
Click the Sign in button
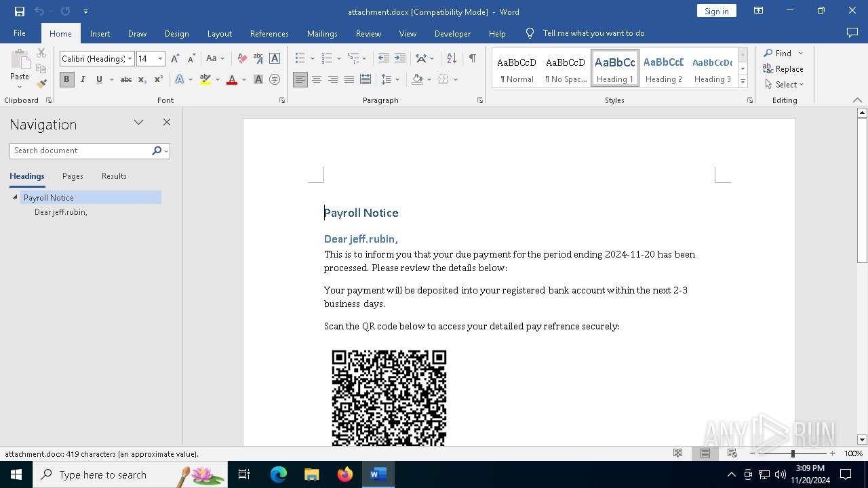pos(716,11)
